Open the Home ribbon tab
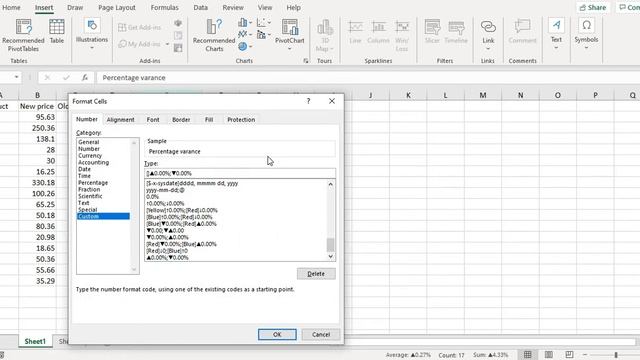 pyautogui.click(x=11, y=8)
